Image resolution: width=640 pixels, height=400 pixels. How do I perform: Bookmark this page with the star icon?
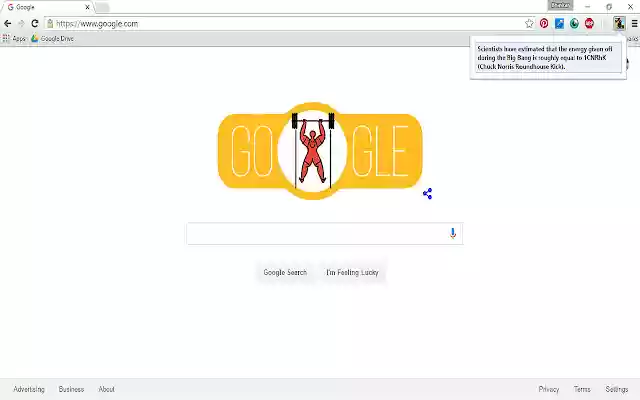[x=529, y=24]
